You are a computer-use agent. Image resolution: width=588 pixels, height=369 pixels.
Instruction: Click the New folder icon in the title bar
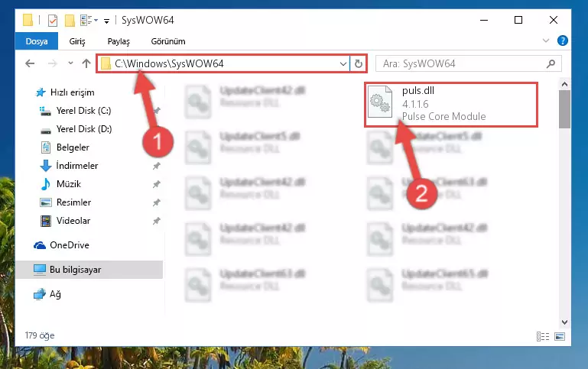tap(70, 20)
